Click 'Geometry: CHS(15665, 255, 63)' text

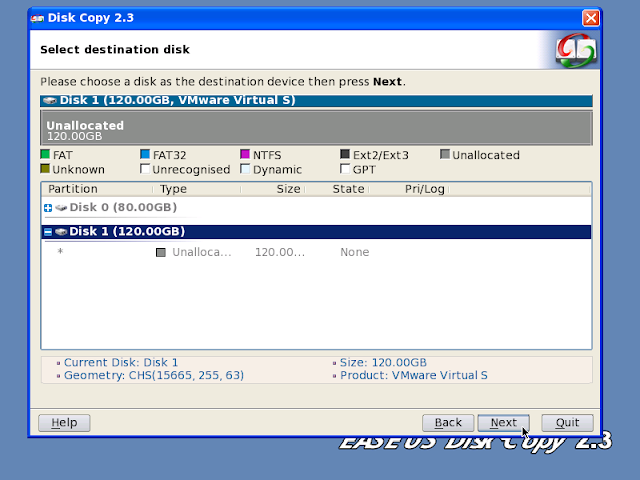coord(154,375)
